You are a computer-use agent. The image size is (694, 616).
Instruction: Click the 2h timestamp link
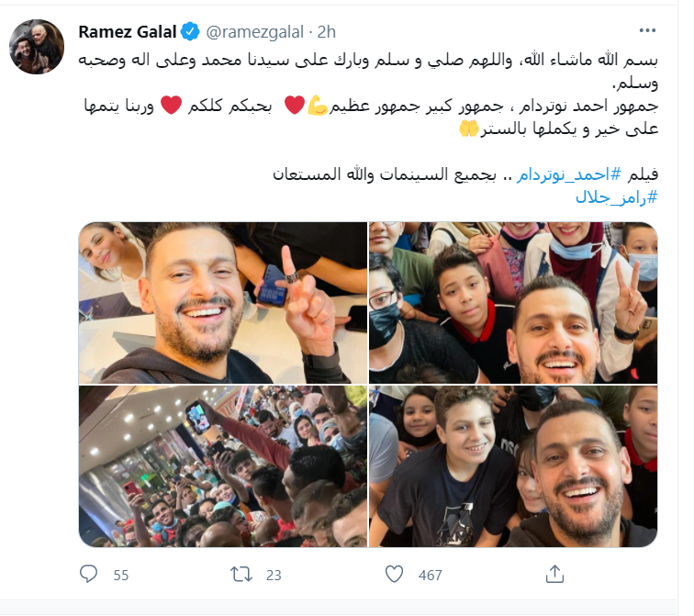click(x=327, y=32)
